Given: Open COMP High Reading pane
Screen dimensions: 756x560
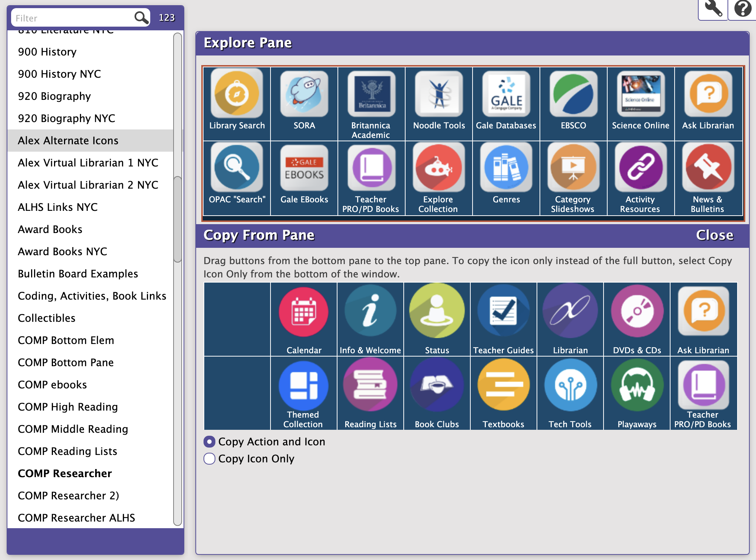Looking at the screenshot, I should coord(90,407).
